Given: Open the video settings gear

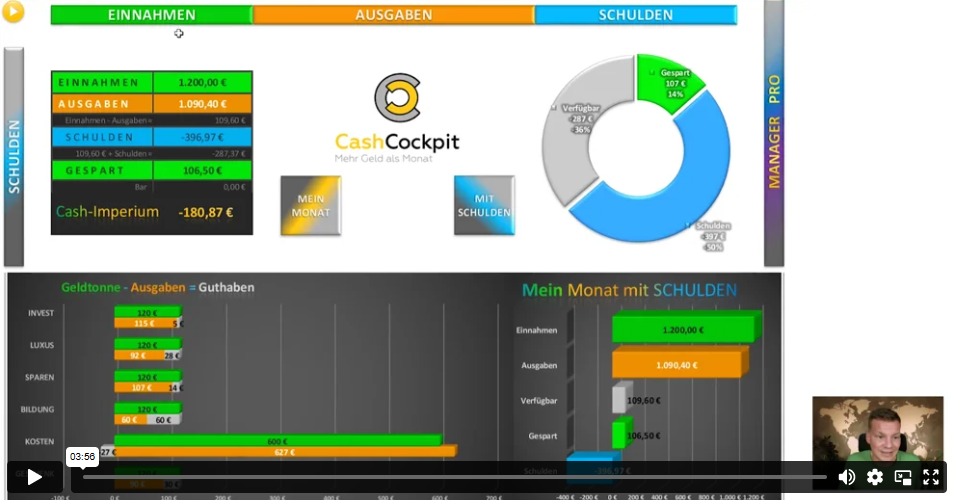Looking at the screenshot, I should click(x=875, y=477).
